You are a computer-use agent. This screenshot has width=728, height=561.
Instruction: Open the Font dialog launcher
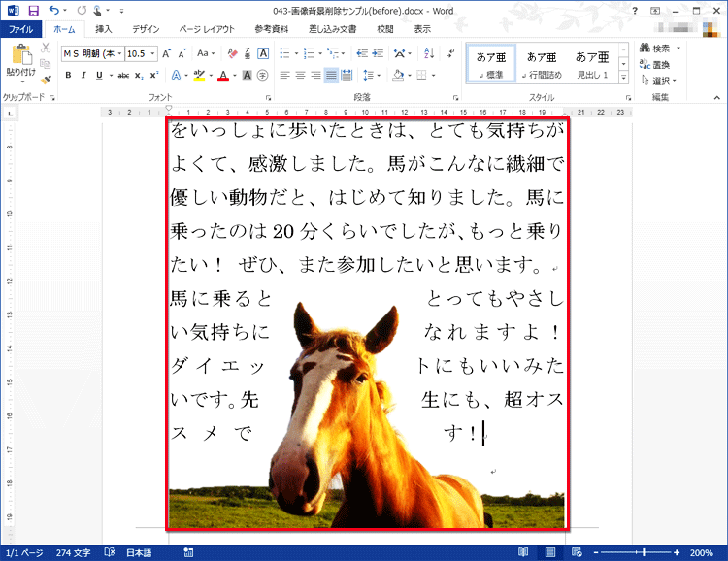[x=268, y=97]
